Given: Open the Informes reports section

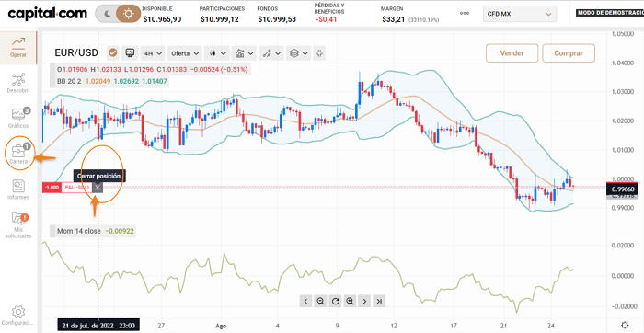Looking at the screenshot, I should pyautogui.click(x=18, y=189).
